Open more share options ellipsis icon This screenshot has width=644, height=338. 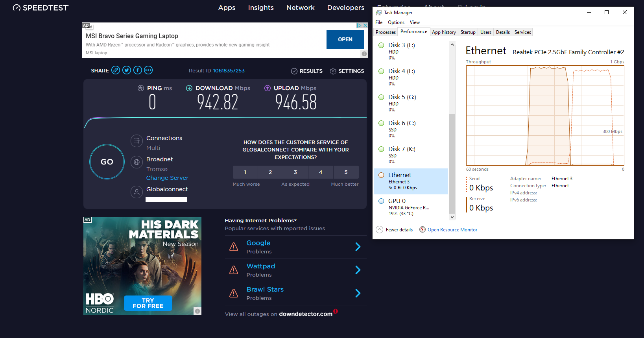148,70
